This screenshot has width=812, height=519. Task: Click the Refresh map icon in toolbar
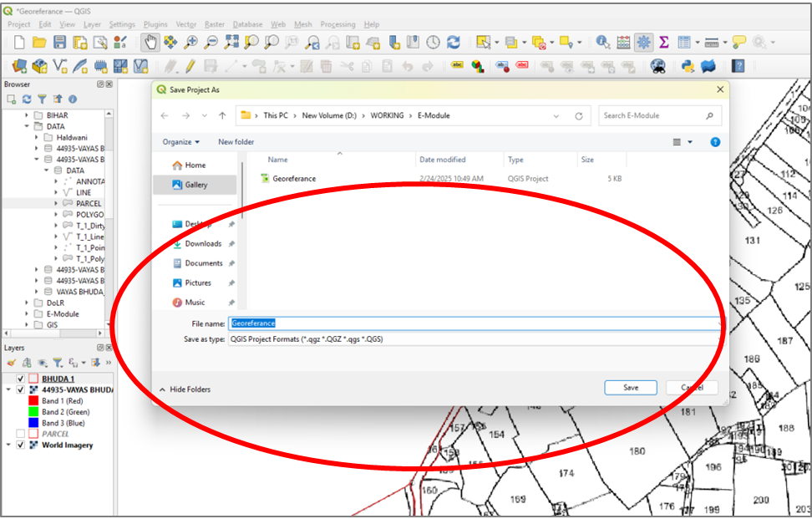click(454, 42)
